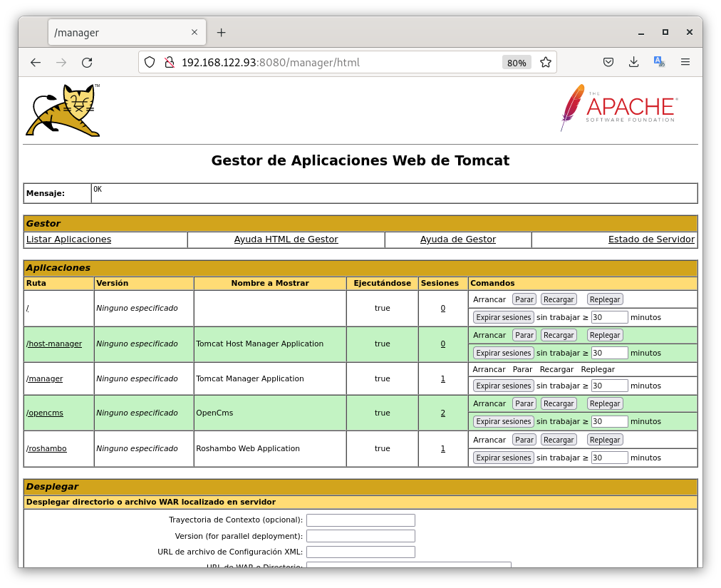Click the shield tracking protection icon
This screenshot has width=721, height=588.
[150, 63]
